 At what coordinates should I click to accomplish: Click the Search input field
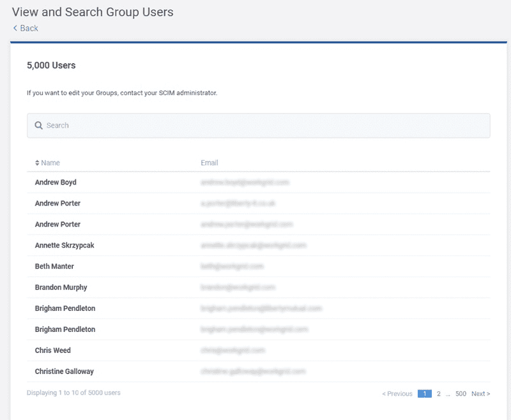(x=259, y=126)
